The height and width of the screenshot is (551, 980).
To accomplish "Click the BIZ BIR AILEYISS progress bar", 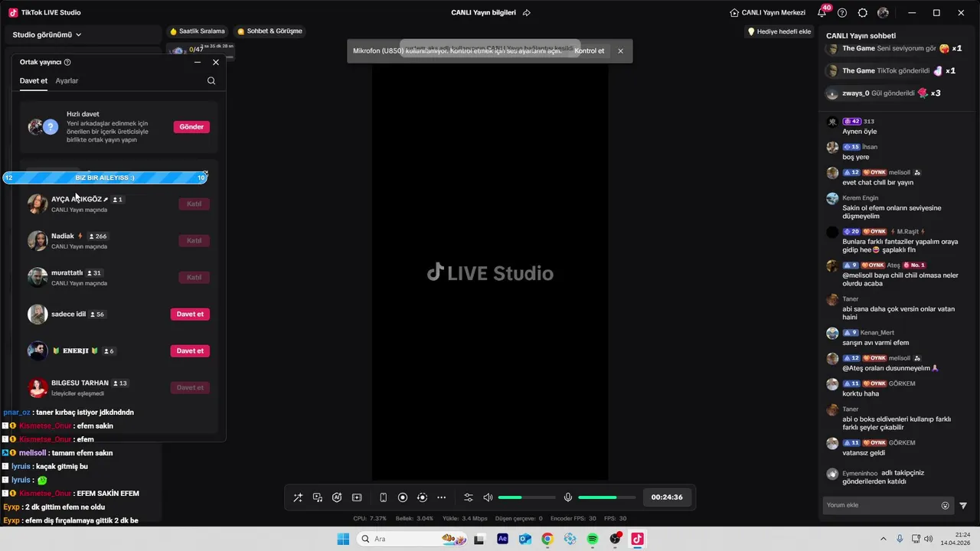I will tap(105, 178).
